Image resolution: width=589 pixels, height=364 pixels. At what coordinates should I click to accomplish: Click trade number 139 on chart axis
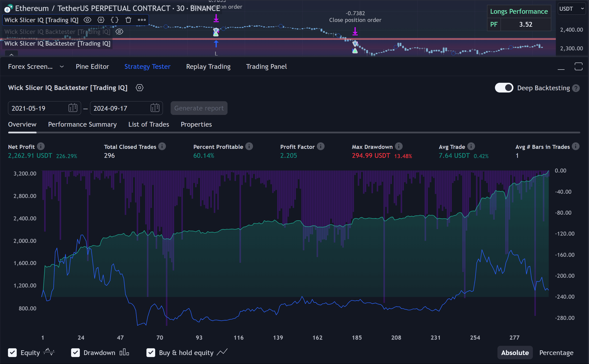pyautogui.click(x=278, y=338)
